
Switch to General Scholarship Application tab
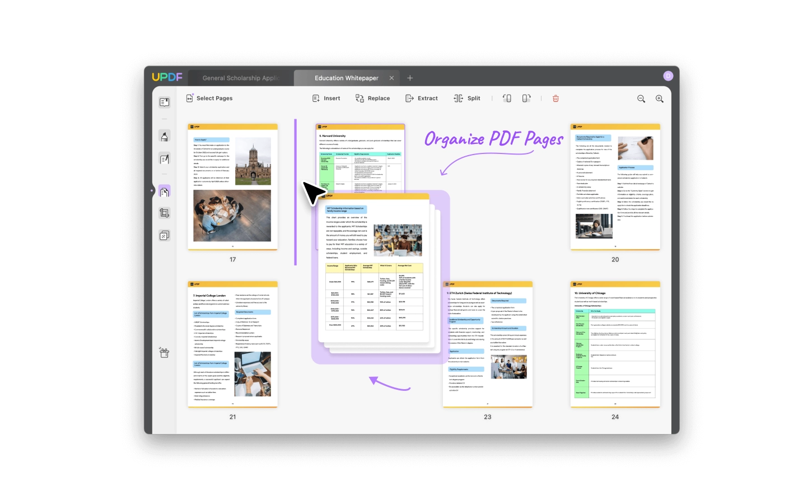pyautogui.click(x=241, y=78)
